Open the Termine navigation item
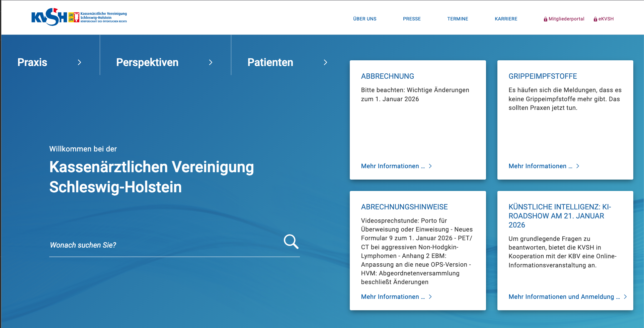The width and height of the screenshot is (644, 328). coord(458,19)
